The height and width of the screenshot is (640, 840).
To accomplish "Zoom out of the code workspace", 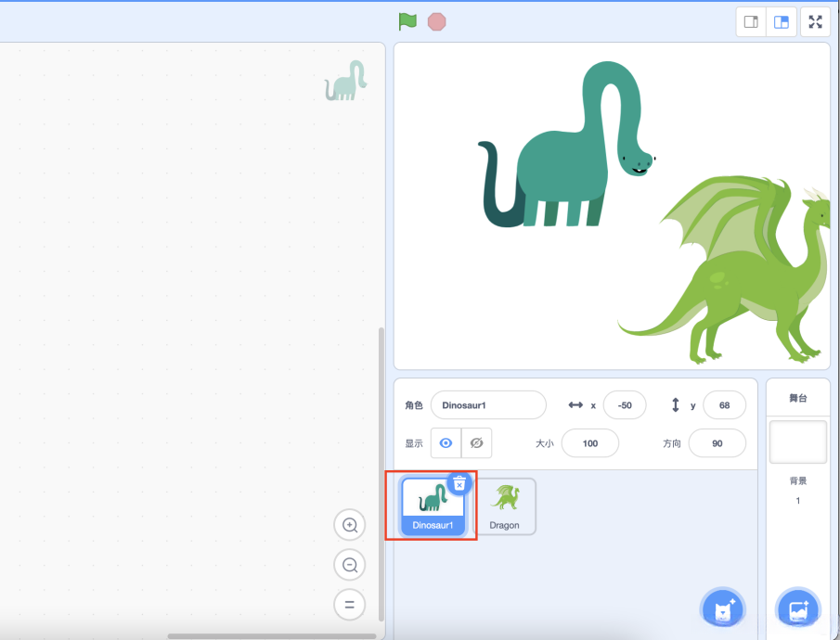I will pyautogui.click(x=349, y=564).
